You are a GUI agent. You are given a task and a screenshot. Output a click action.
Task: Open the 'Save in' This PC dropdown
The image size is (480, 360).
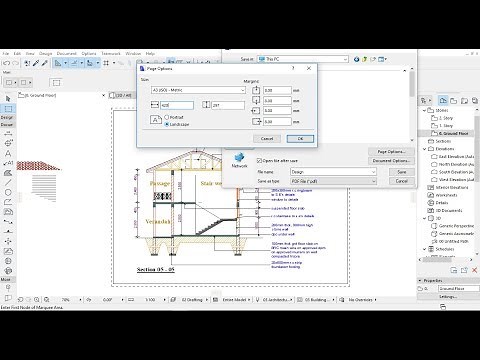(x=303, y=59)
